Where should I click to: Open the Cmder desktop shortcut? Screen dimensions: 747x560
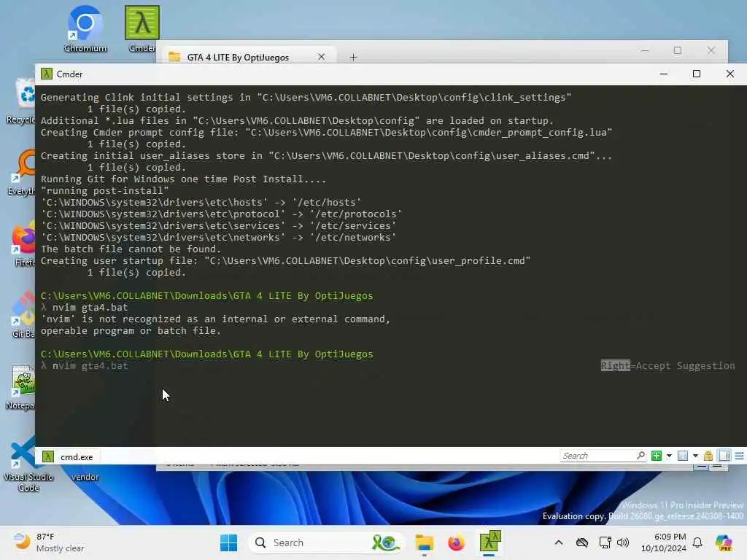pos(142,28)
